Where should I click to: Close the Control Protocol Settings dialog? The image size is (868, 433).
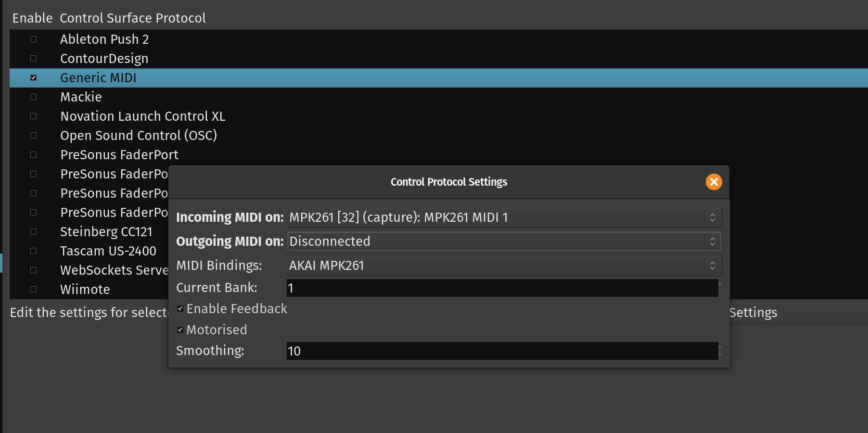tap(714, 182)
